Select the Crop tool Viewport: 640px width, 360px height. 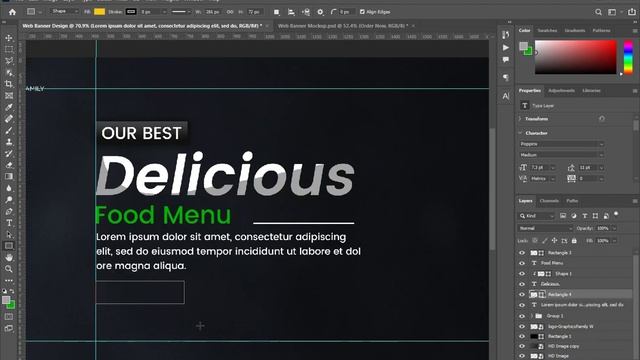point(9,84)
